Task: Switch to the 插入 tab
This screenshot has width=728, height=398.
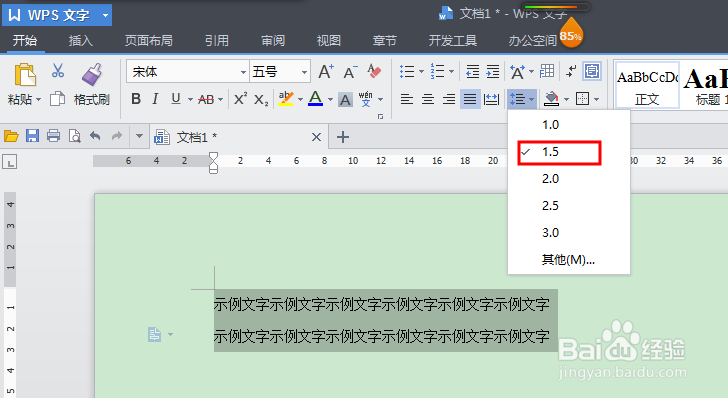Action: tap(81, 41)
